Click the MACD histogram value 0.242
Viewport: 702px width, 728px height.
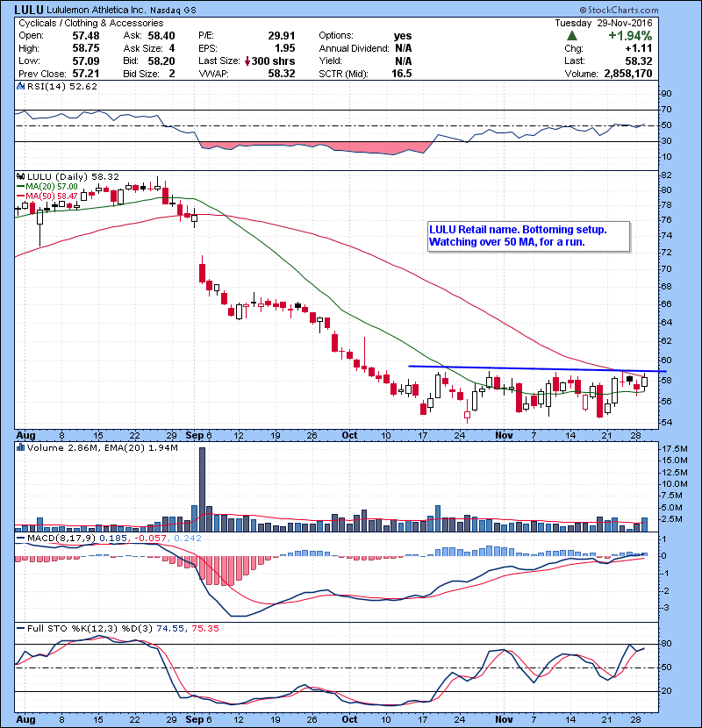pyautogui.click(x=188, y=539)
